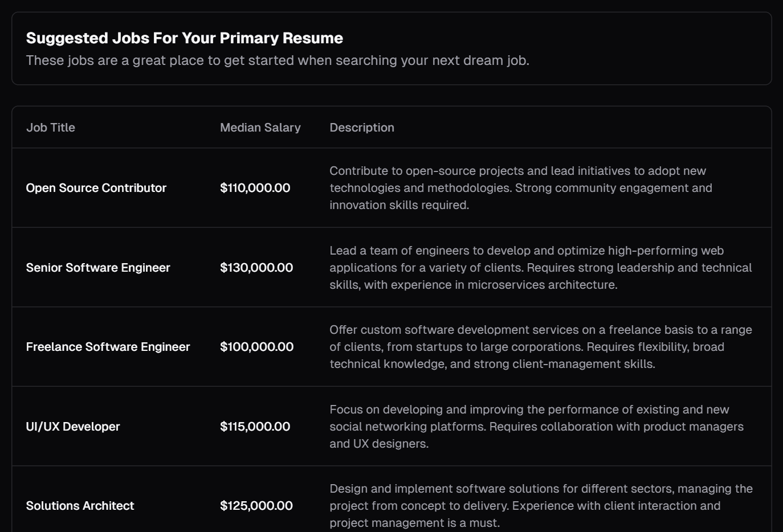Image resolution: width=783 pixels, height=532 pixels.
Task: Click the $110,000.00 salary value
Action: 255,188
